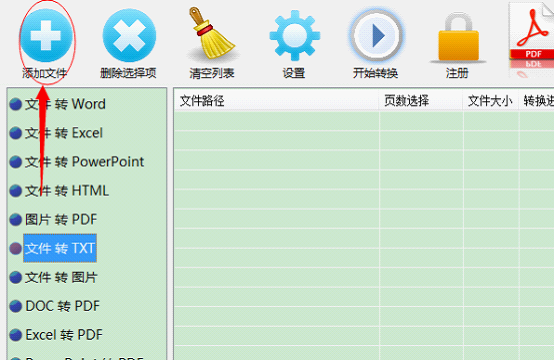Open Settings (设置) gear icon
This screenshot has width=555, height=361.
[294, 35]
